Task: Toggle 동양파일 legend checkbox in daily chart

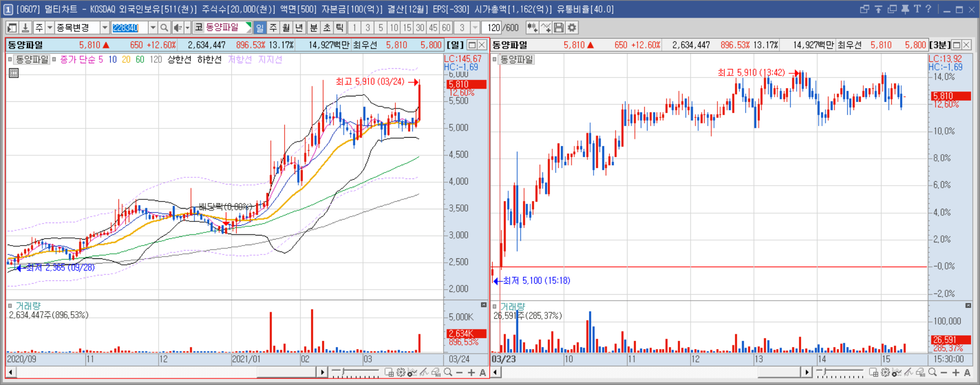Action: click(10, 59)
